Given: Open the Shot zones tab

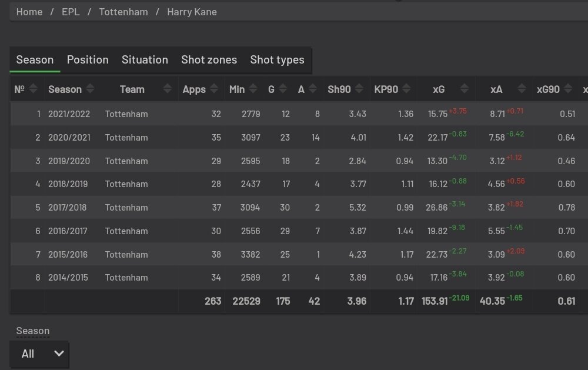Looking at the screenshot, I should click(209, 59).
